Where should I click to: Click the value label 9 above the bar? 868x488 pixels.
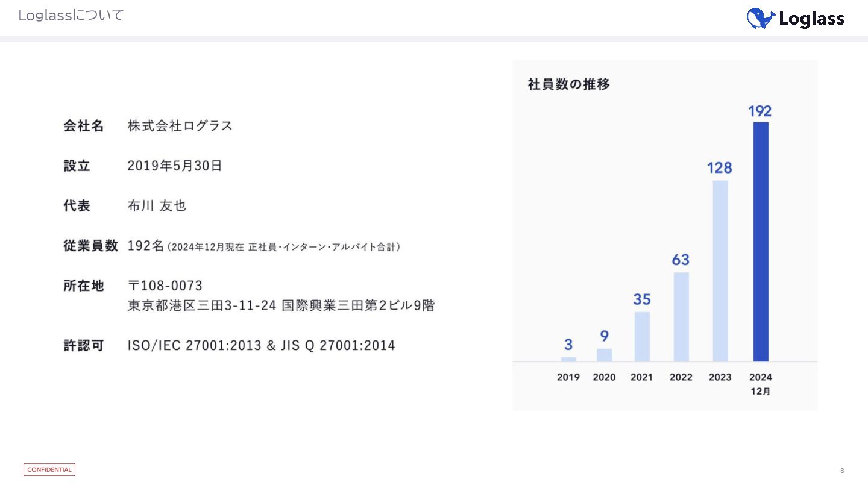click(x=605, y=336)
